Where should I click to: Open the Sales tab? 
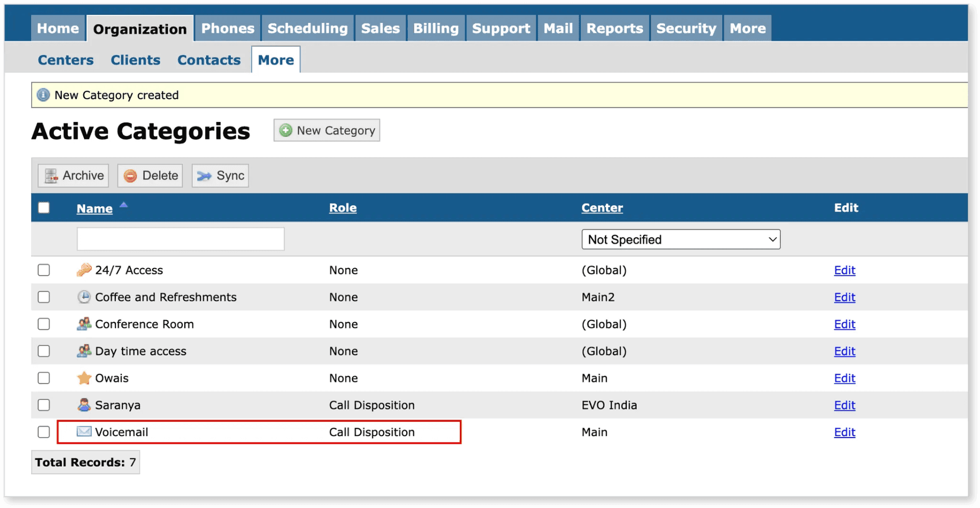click(380, 28)
